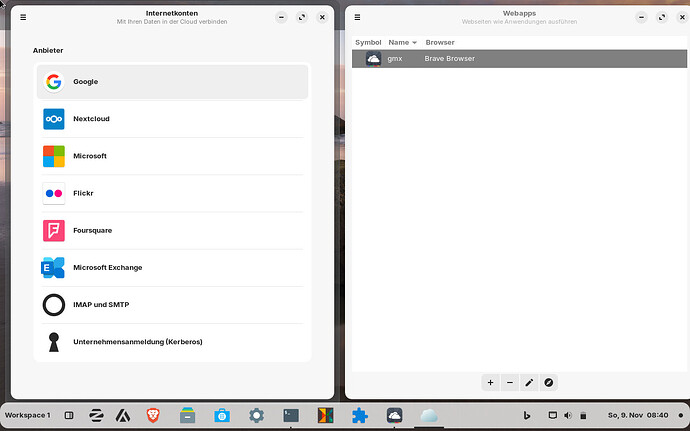690x431 pixels.
Task: Edit the gmx webapp via pencil icon
Action: pos(529,382)
